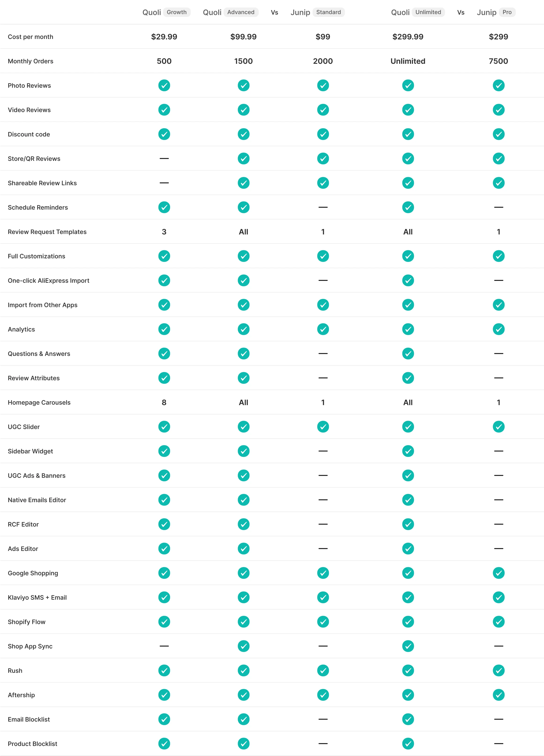Click the $29.99 monthly cost value
The height and width of the screenshot is (756, 544).
[164, 37]
